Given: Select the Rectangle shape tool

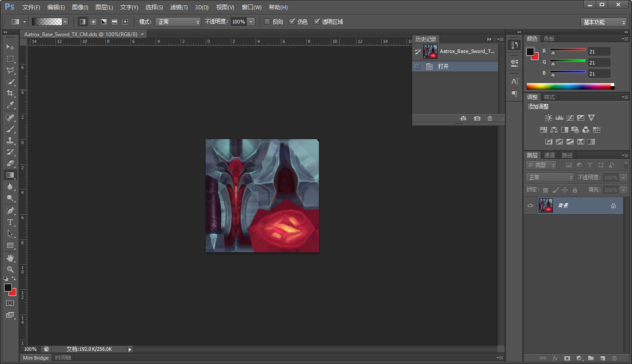Looking at the screenshot, I should coord(10,245).
